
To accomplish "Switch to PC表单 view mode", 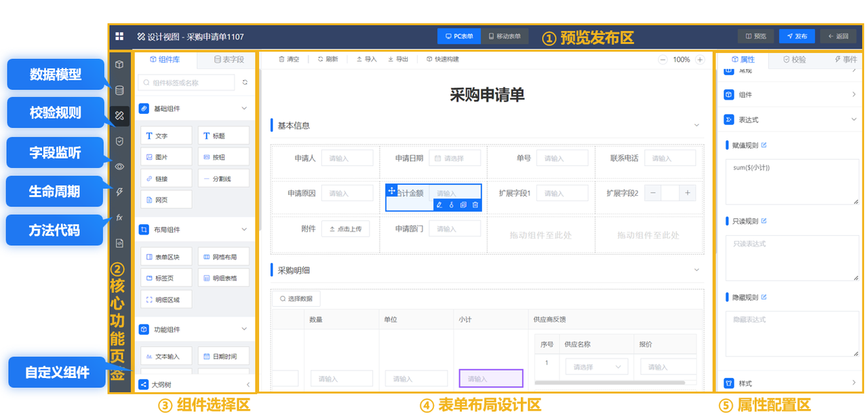I will pyautogui.click(x=459, y=37).
